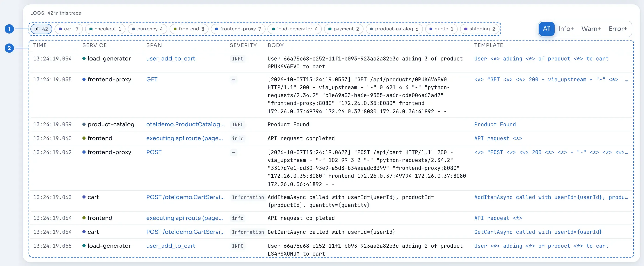Click the product-catalog service cell

108,124
